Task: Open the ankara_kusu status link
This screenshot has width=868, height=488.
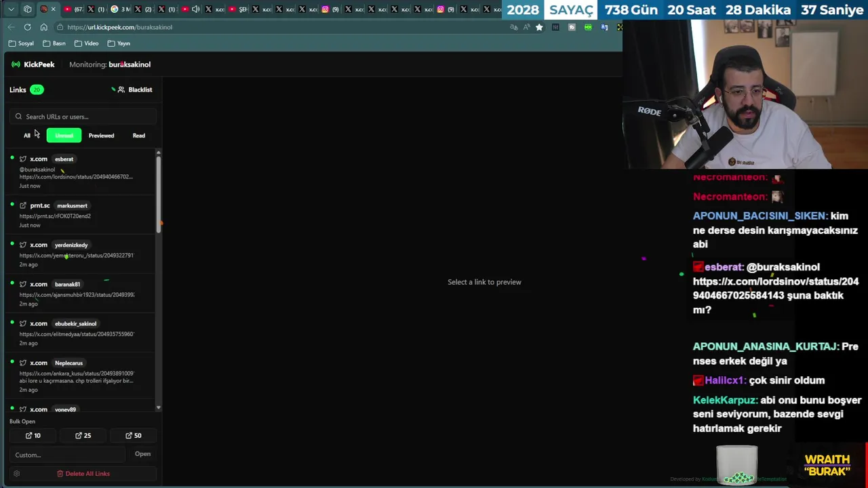Action: [x=77, y=373]
